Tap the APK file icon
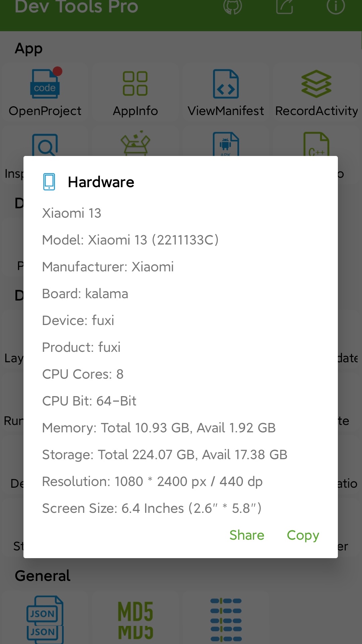This screenshot has width=362, height=644. click(226, 144)
